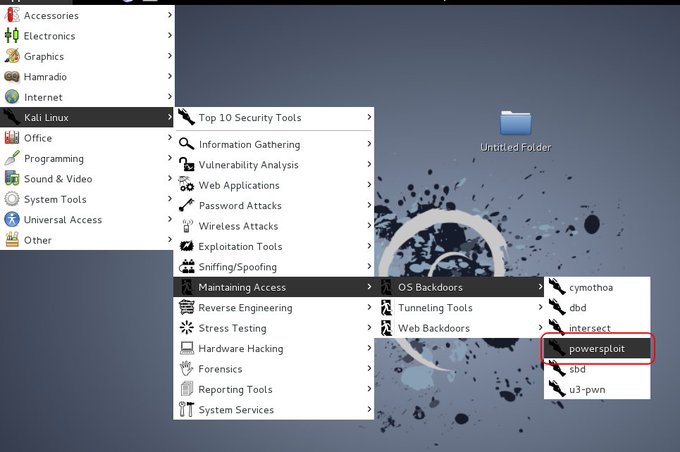Select the OS Backdoors menu entry
Viewport: 680px width, 452px height.
point(459,287)
